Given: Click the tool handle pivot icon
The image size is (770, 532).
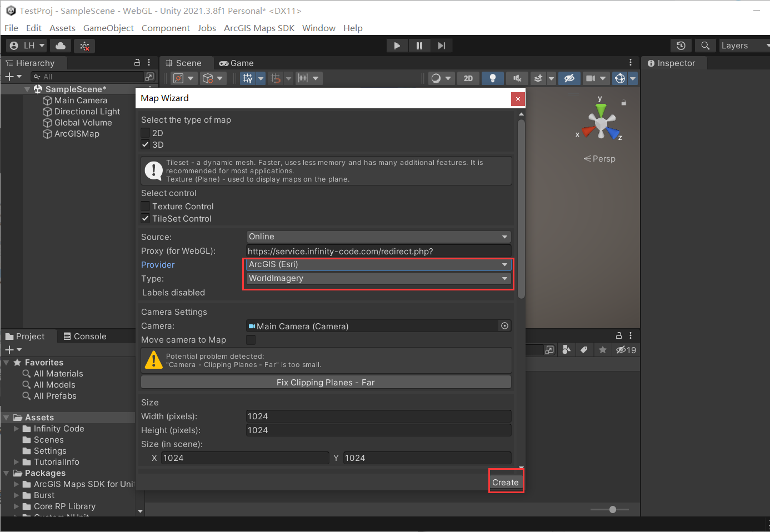Looking at the screenshot, I should (178, 78).
